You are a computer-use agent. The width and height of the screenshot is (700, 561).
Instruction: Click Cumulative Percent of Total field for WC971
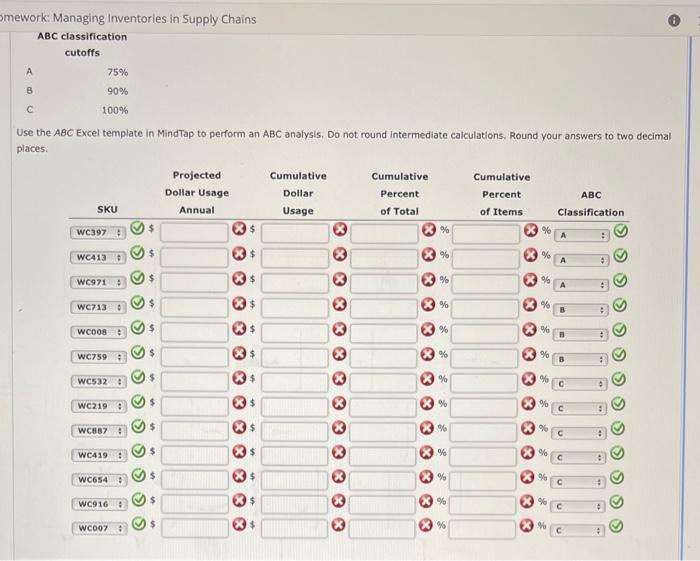coord(384,283)
